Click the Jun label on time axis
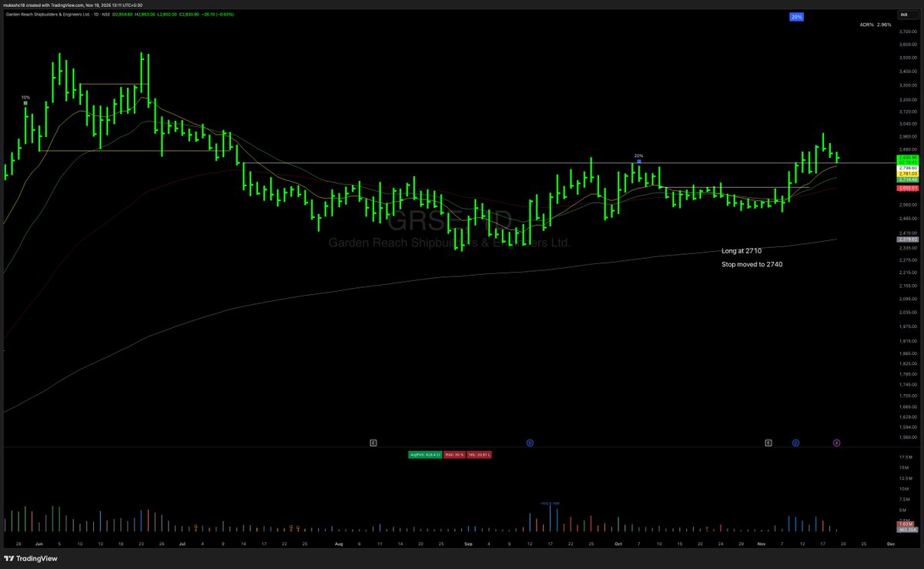Image resolution: width=924 pixels, height=569 pixels. coord(39,543)
